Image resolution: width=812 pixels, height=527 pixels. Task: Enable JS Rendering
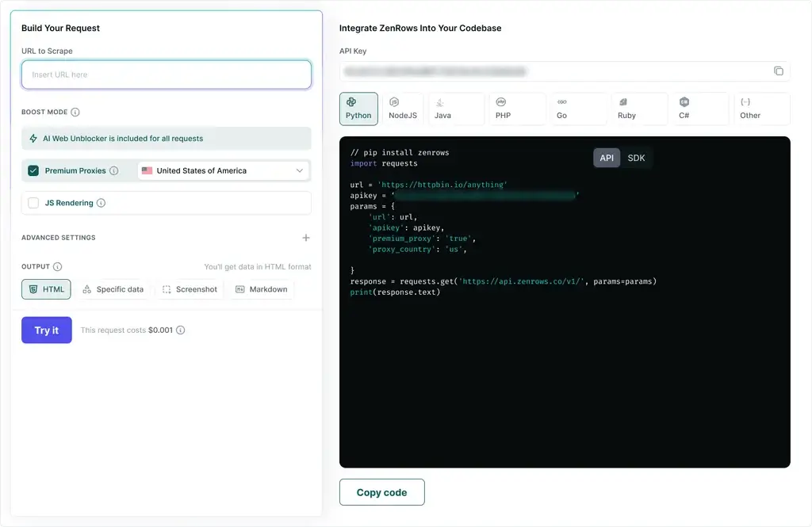(34, 203)
